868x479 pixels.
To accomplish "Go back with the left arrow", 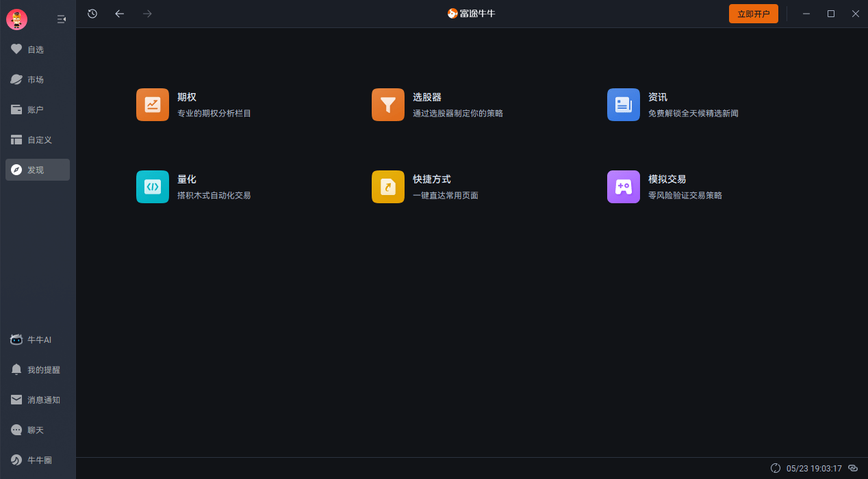I will [120, 14].
